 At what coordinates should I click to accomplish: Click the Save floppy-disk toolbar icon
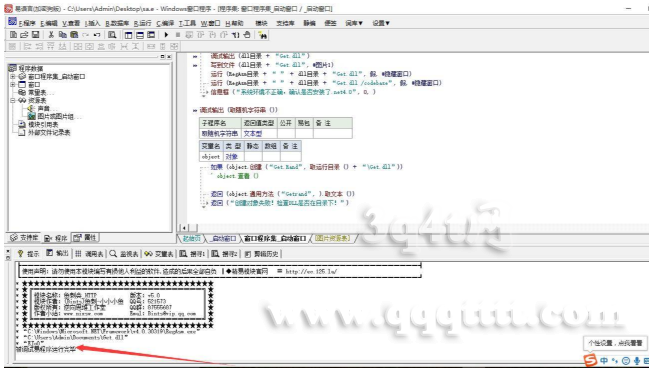click(36, 35)
